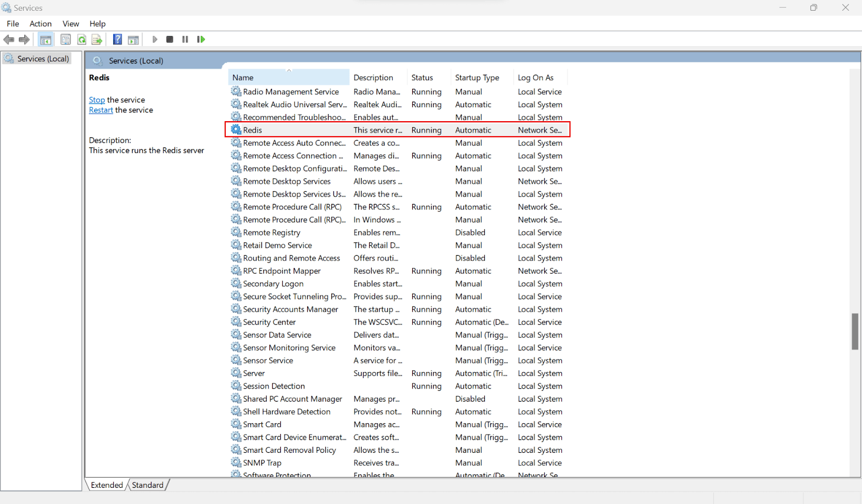Click gear icon beside Security Center
862x504 pixels.
click(236, 322)
